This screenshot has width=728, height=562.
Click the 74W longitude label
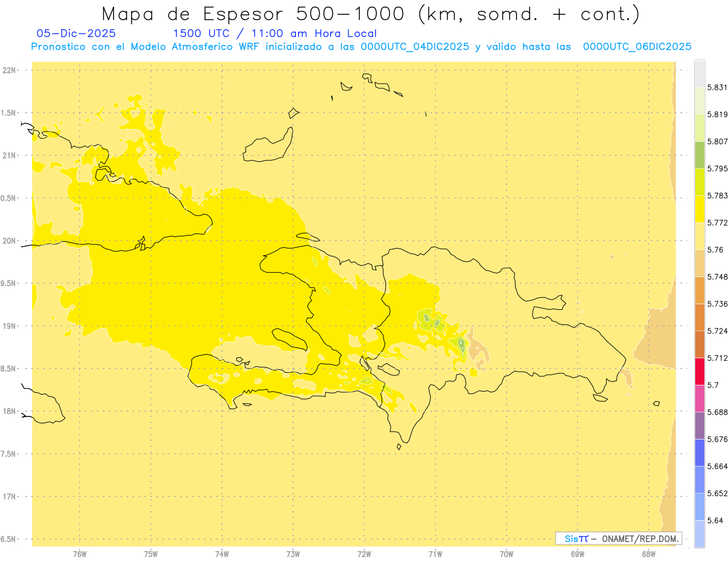(221, 554)
